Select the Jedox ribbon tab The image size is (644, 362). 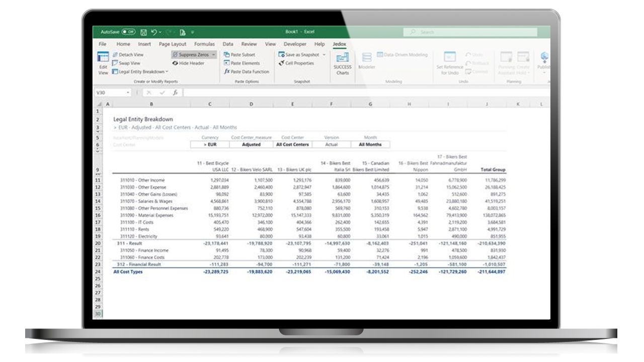(339, 44)
